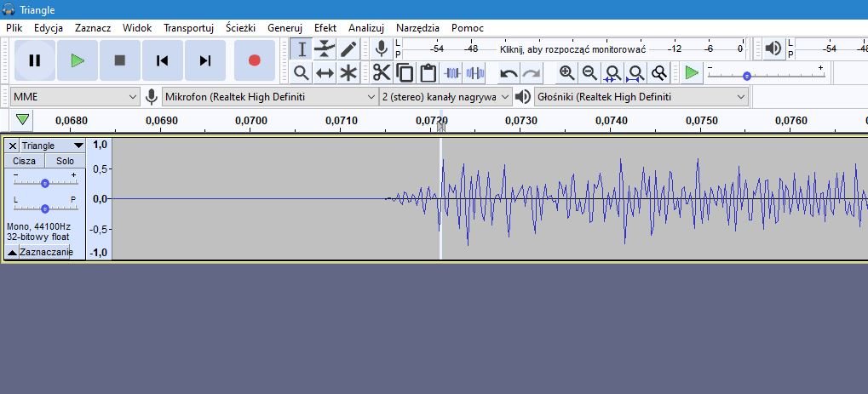Click the Play-at-Speed green button
The height and width of the screenshot is (394, 868).
pos(692,72)
